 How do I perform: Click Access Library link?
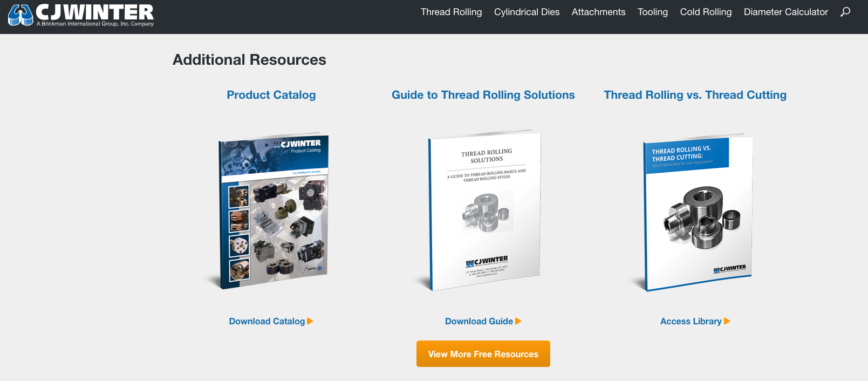pos(695,321)
